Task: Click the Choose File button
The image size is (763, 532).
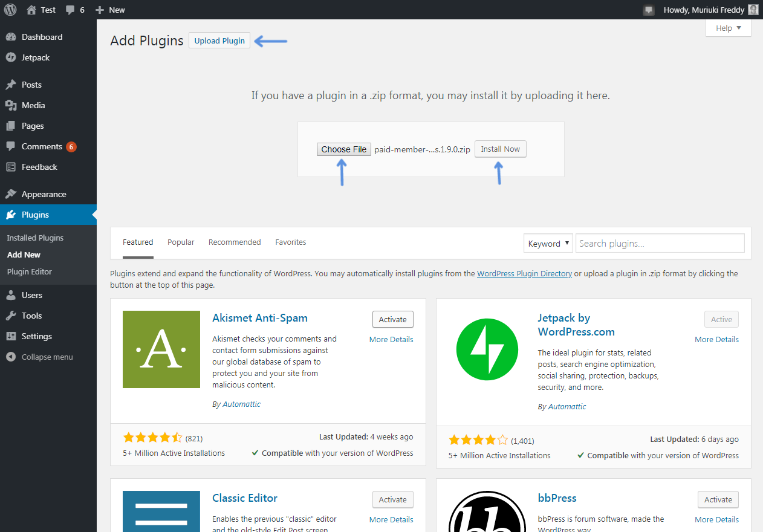Action: point(344,149)
